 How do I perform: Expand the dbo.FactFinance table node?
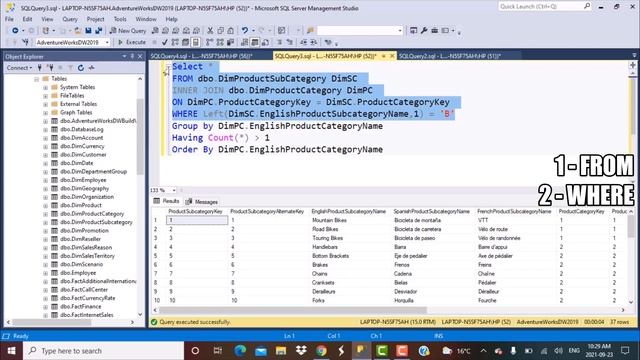(x=45, y=307)
